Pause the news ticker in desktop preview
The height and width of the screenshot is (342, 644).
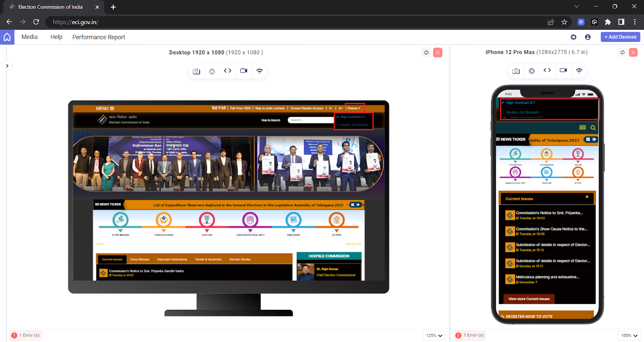tap(353, 205)
